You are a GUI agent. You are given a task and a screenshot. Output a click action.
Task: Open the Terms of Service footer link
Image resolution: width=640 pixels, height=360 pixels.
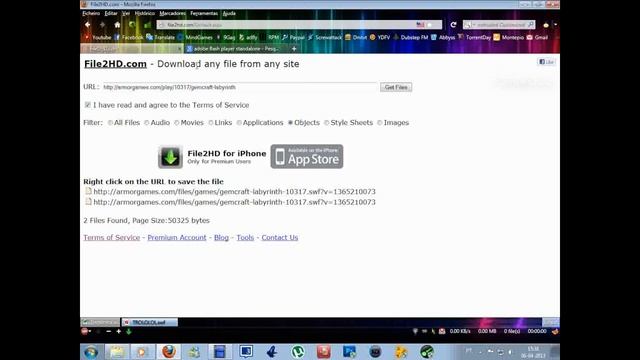[x=111, y=238]
